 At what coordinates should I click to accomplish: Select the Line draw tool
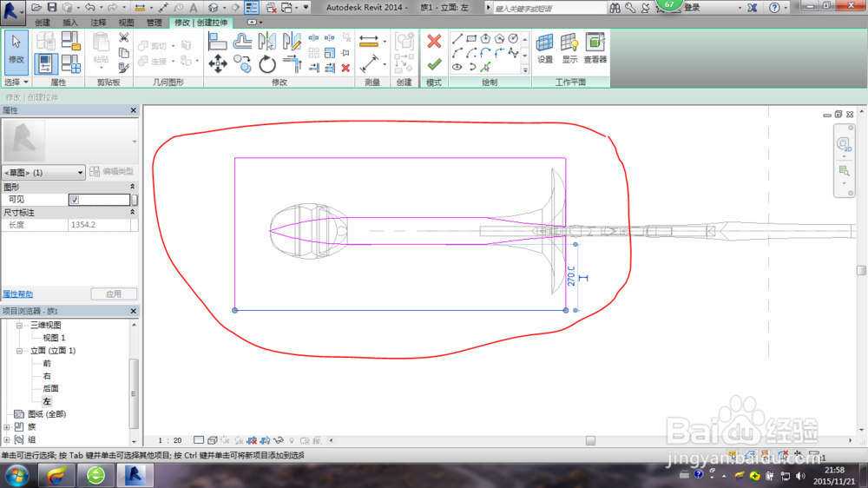click(x=457, y=39)
